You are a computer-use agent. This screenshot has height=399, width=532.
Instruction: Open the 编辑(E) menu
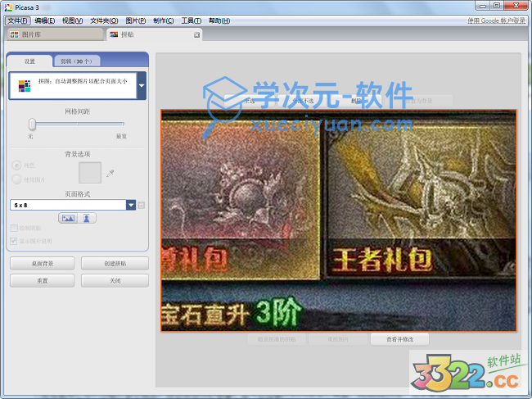point(44,20)
